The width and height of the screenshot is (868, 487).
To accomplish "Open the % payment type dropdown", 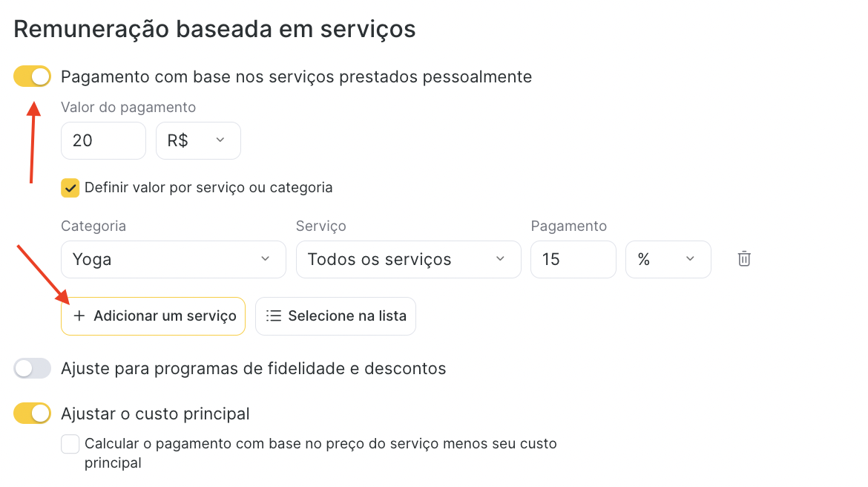I will [x=668, y=259].
